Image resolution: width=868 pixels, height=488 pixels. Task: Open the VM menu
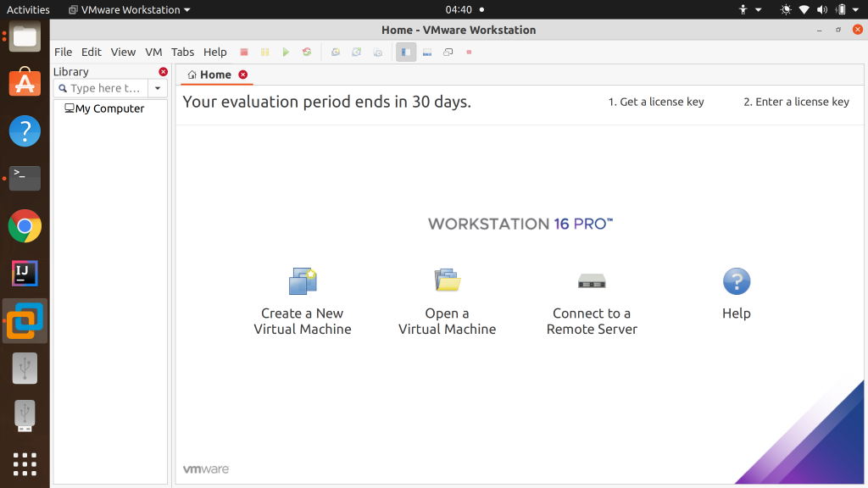(153, 53)
